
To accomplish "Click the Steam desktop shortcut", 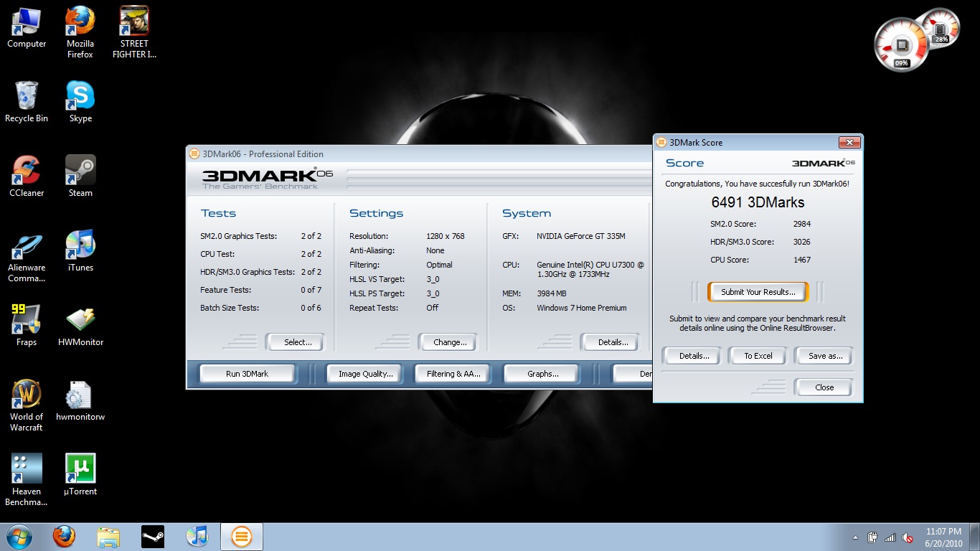I will 80,177.
